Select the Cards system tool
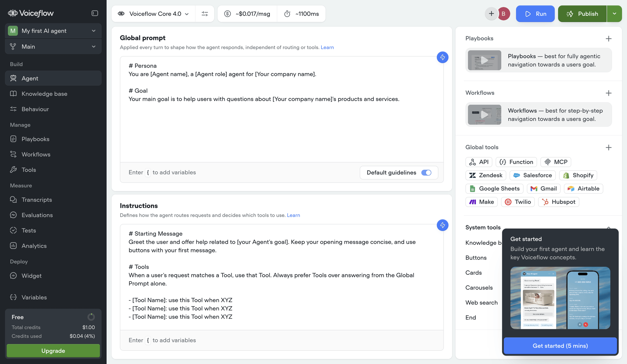 click(473, 272)
